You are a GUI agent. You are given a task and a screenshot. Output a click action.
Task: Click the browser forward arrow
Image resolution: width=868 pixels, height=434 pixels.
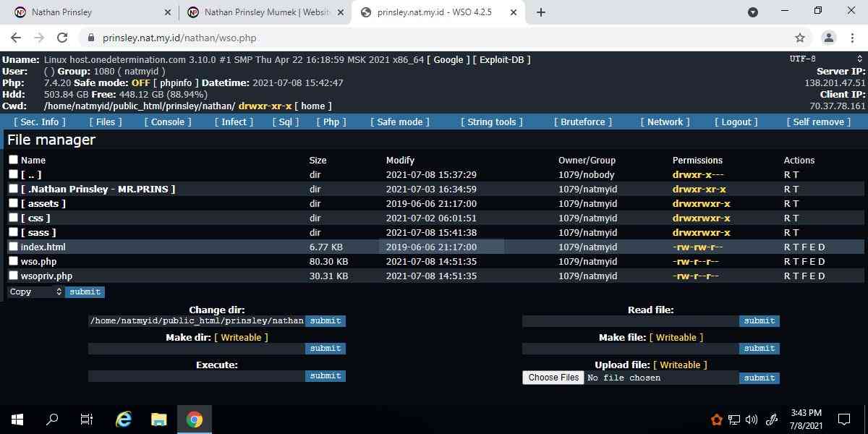39,38
